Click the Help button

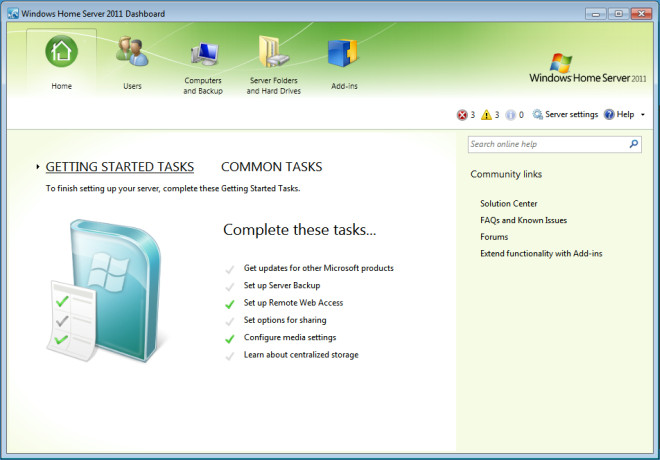click(619, 114)
